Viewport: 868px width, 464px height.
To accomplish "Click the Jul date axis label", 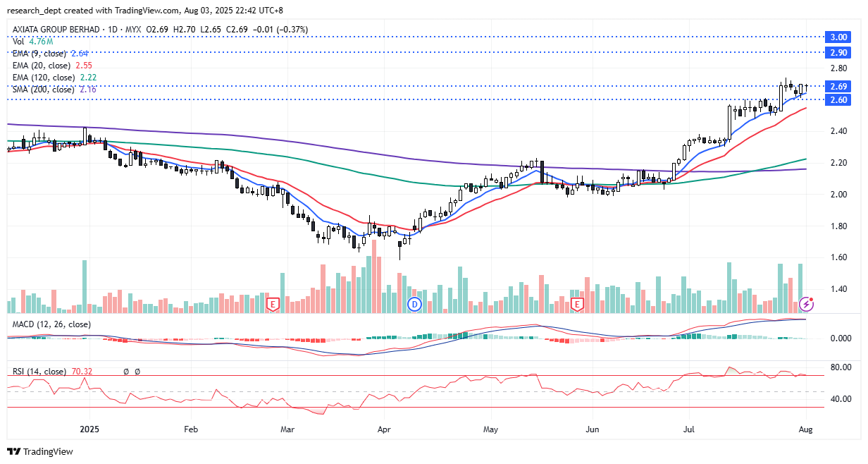I will 688,429.
